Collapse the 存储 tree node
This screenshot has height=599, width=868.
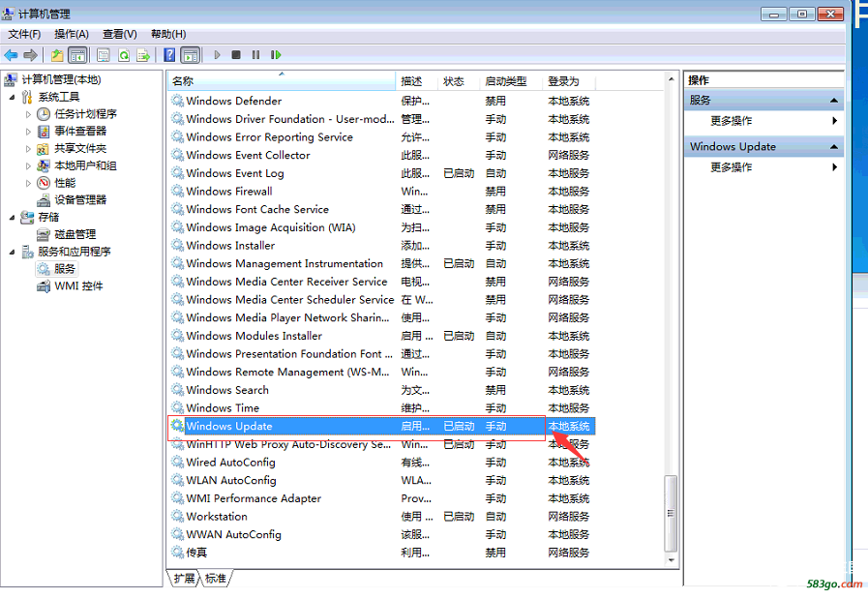click(x=13, y=218)
